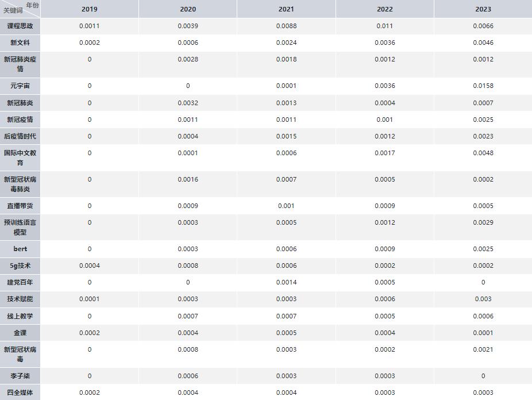This screenshot has width=532, height=400.
Task: Click the 2019 column header
Action: coord(89,9)
